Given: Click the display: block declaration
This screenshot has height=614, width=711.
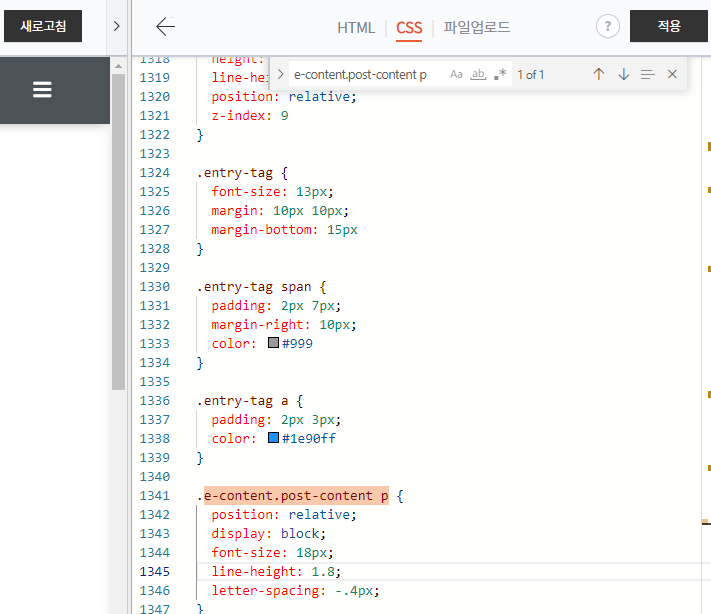Looking at the screenshot, I should [x=268, y=534].
